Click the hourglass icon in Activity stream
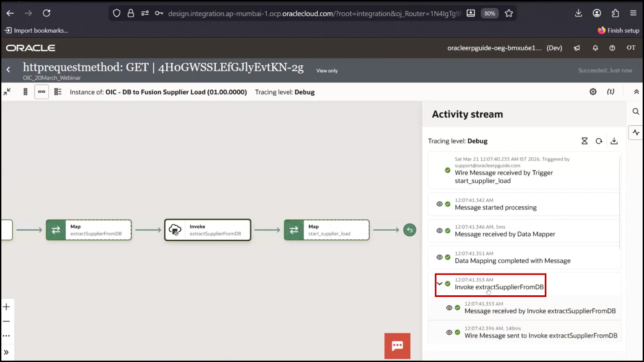This screenshot has width=644, height=362. tap(584, 141)
